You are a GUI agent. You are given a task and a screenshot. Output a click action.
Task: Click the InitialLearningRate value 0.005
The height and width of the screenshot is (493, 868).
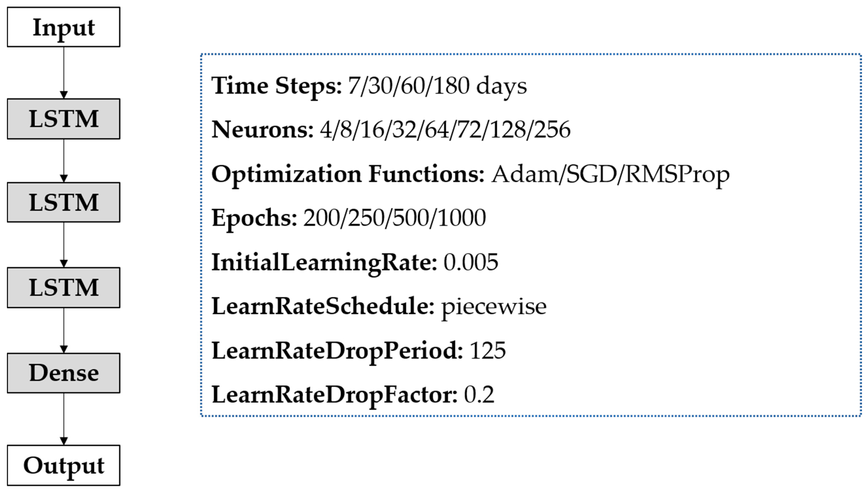click(471, 262)
